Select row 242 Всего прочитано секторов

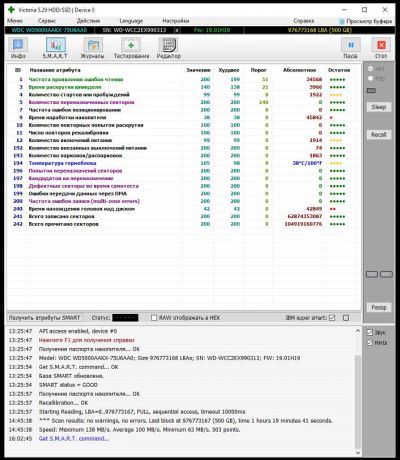(x=183, y=224)
